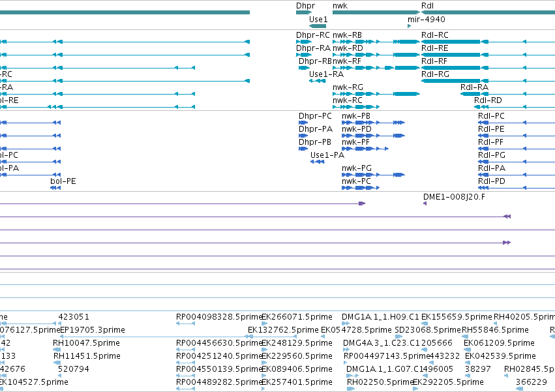
Task: Choose the Rdl-PA protein
Action: 517,175
